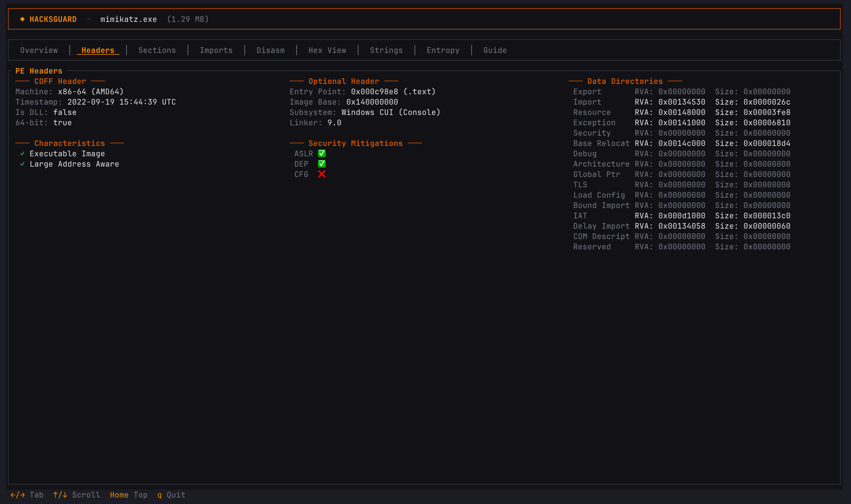Viewport: 851px width, 504px height.
Task: Go to the Disasm tab
Action: (271, 50)
